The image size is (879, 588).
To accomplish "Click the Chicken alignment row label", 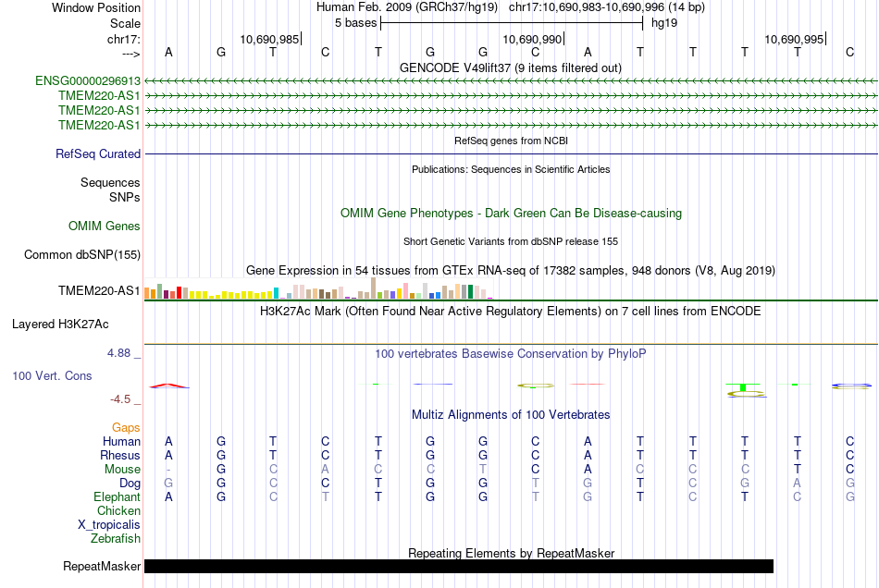I will coord(118,510).
